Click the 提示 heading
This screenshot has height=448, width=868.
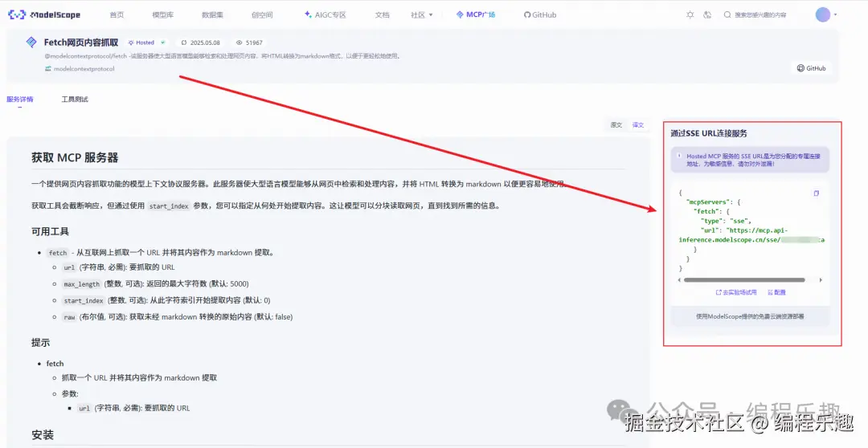40,343
